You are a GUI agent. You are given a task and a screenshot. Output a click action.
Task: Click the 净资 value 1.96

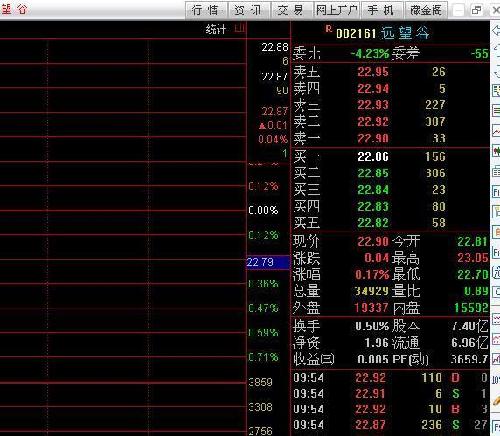coord(377,342)
